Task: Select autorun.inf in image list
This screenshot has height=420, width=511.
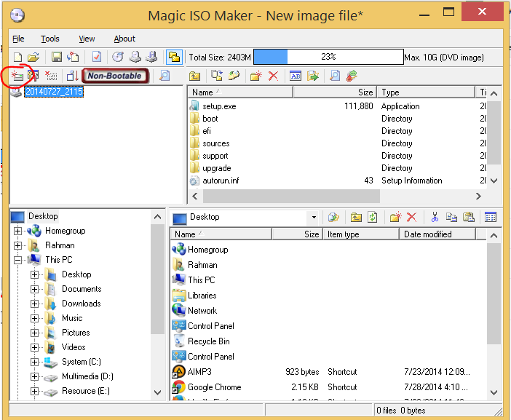Action: 221,181
